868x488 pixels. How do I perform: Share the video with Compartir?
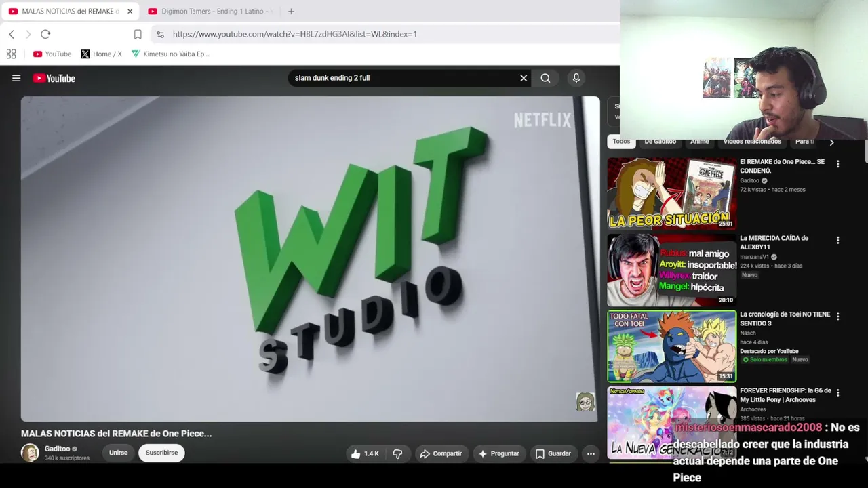(x=441, y=453)
